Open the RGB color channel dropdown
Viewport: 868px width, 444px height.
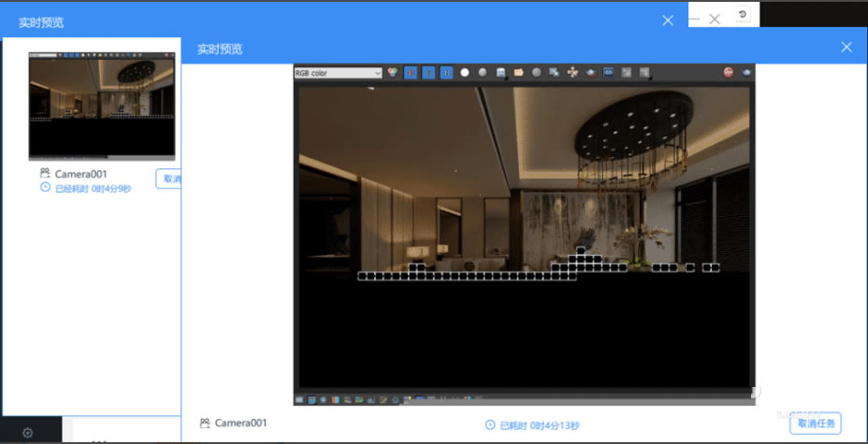pyautogui.click(x=338, y=72)
